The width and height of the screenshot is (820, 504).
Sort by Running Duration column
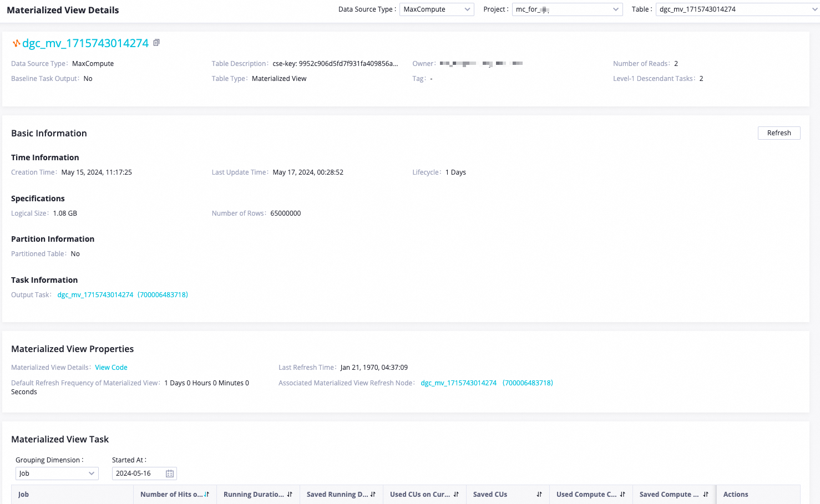[290, 495]
